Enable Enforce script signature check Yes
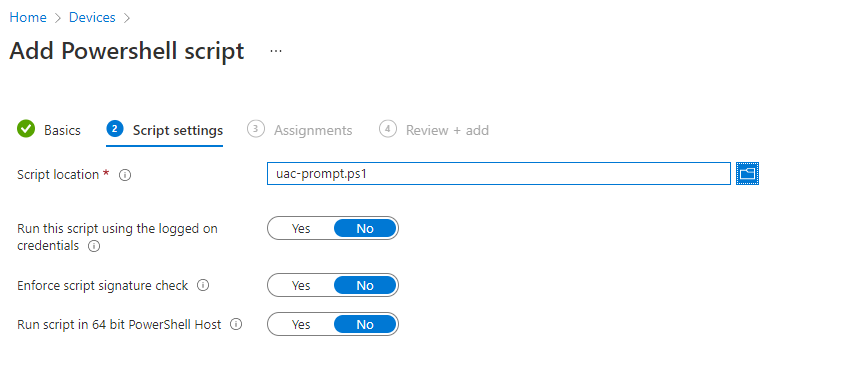The height and width of the screenshot is (376, 860). pos(301,286)
